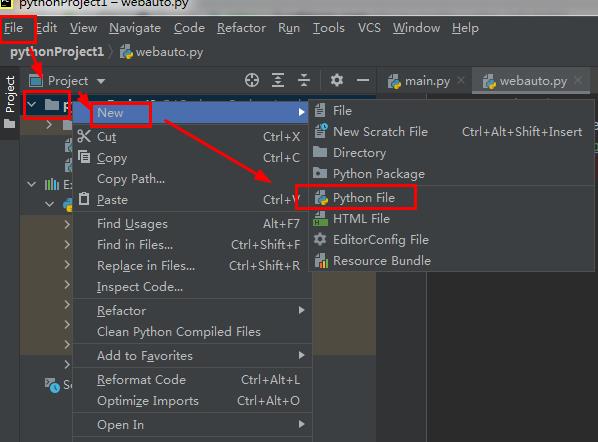Image resolution: width=598 pixels, height=442 pixels.
Task: Open Project panel settings gear
Action: pos(336,80)
